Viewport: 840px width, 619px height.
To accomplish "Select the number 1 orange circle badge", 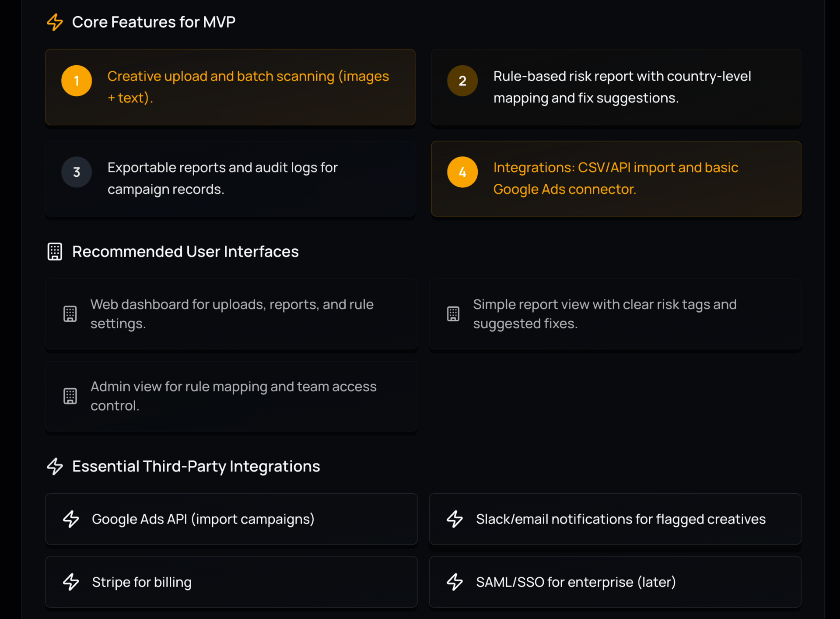I will [77, 81].
